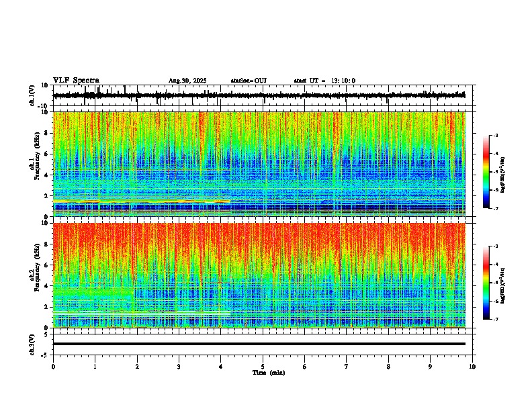Viewport: 532px width, 411px height.
Task: Click the ch.2 Frequency (kHz) axis label
Action: point(35,275)
